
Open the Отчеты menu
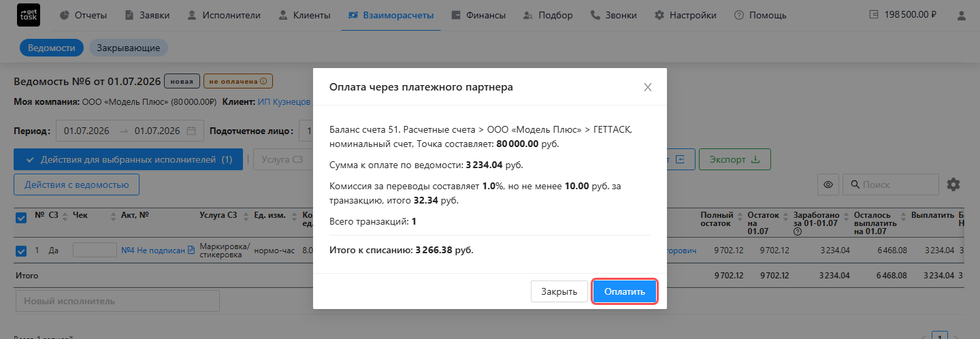click(x=83, y=15)
